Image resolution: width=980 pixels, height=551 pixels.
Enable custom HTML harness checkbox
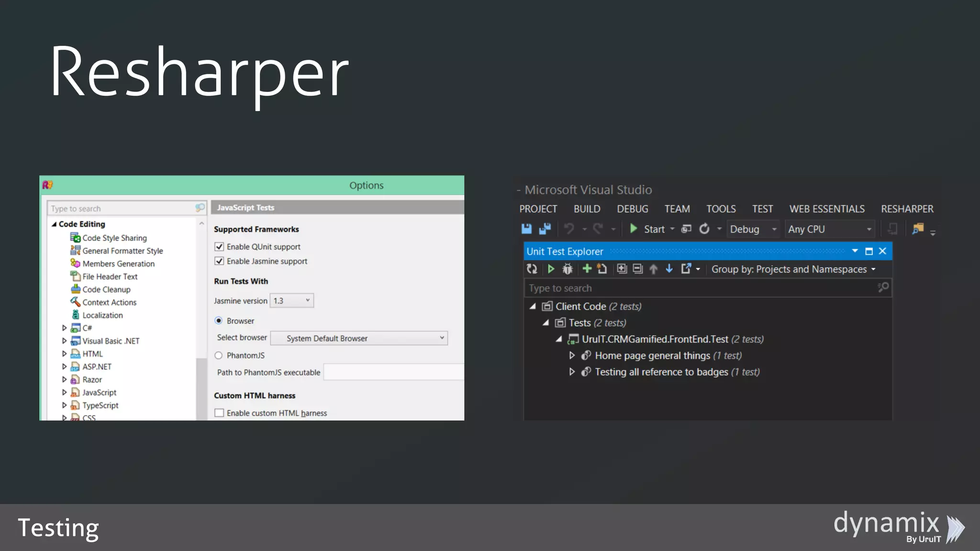219,413
